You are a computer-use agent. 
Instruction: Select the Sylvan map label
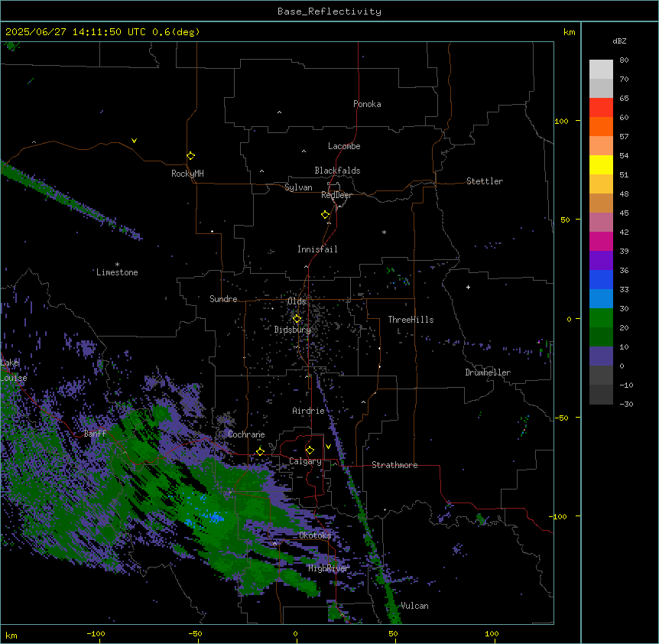(x=298, y=187)
